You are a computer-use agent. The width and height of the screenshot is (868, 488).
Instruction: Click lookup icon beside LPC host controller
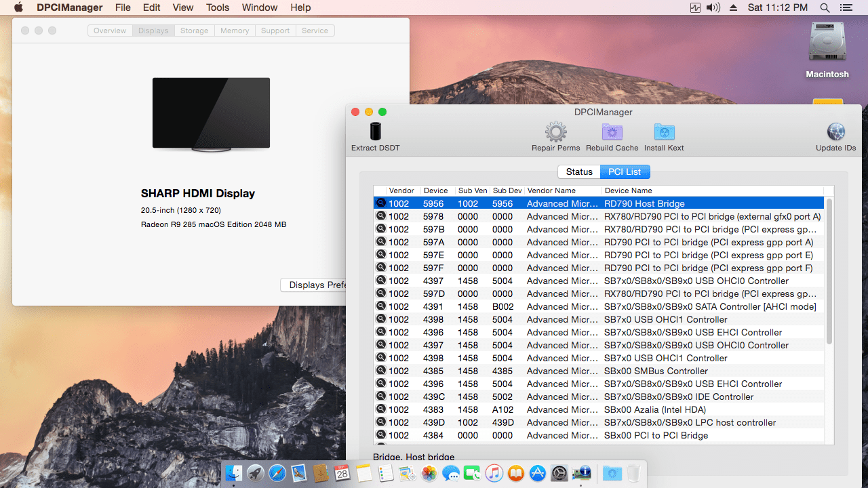click(x=381, y=422)
